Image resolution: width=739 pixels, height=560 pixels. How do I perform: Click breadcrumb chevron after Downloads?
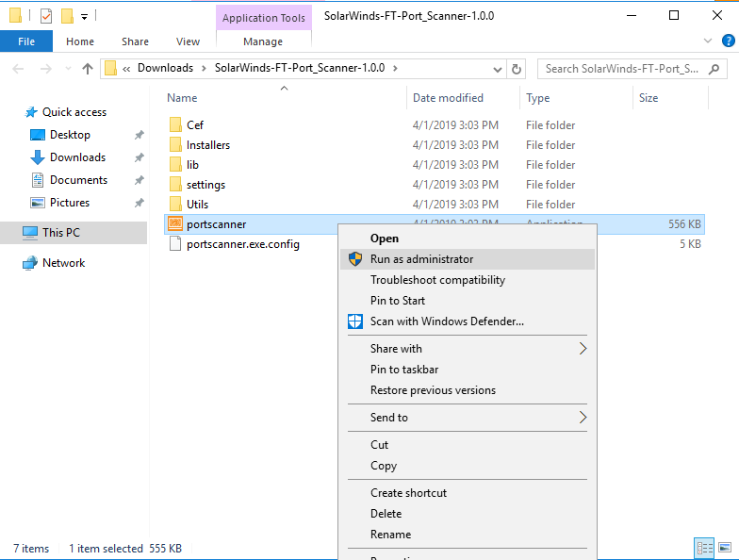(x=204, y=68)
